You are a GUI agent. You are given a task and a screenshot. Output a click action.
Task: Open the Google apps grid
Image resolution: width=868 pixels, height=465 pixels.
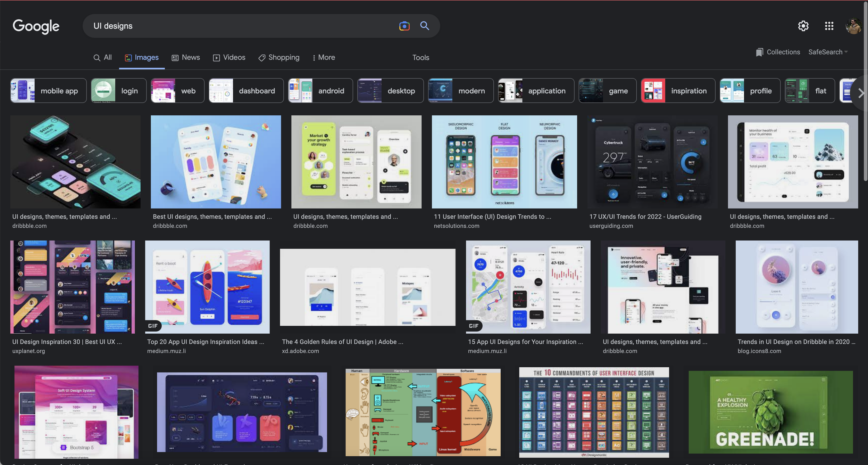pyautogui.click(x=829, y=26)
